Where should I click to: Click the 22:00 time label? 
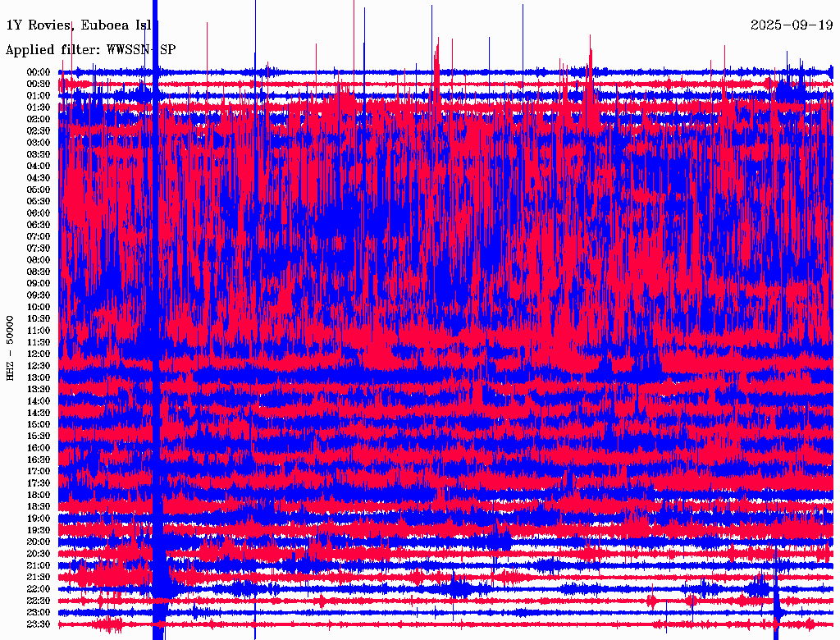point(39,588)
